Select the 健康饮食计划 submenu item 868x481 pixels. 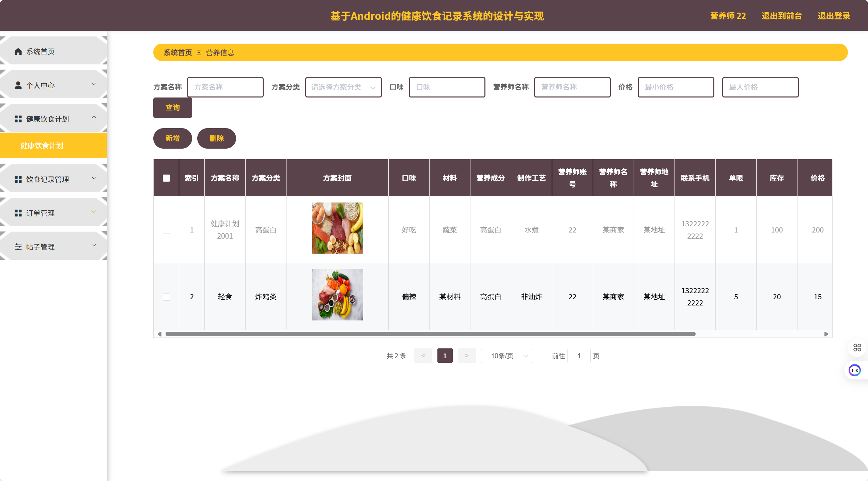tap(42, 146)
